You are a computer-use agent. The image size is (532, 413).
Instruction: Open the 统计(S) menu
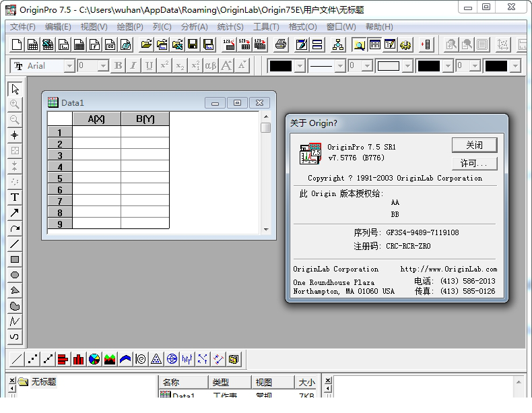click(230, 27)
